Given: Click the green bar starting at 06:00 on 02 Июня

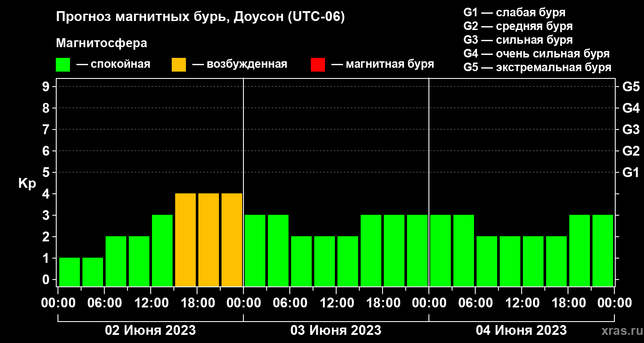Looking at the screenshot, I should 116,261.
